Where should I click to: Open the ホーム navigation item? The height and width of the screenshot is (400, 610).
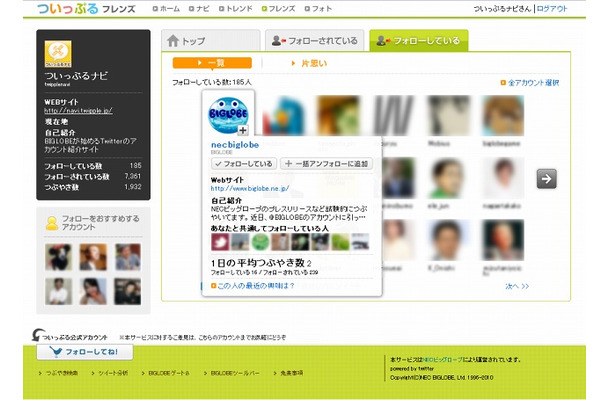167,9
